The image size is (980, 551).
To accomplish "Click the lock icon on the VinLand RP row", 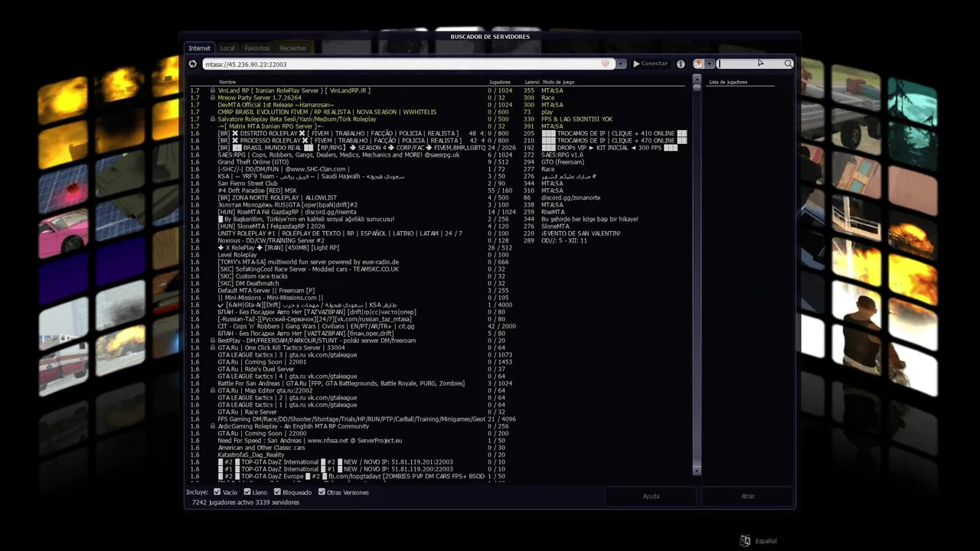I will tap(213, 90).
